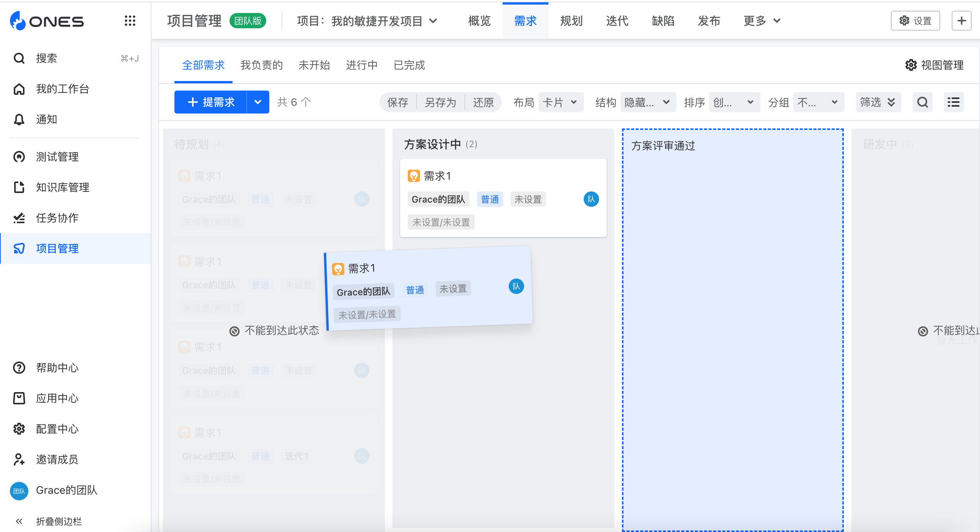
Task: Expand the arrow next to 提需求
Action: click(258, 102)
